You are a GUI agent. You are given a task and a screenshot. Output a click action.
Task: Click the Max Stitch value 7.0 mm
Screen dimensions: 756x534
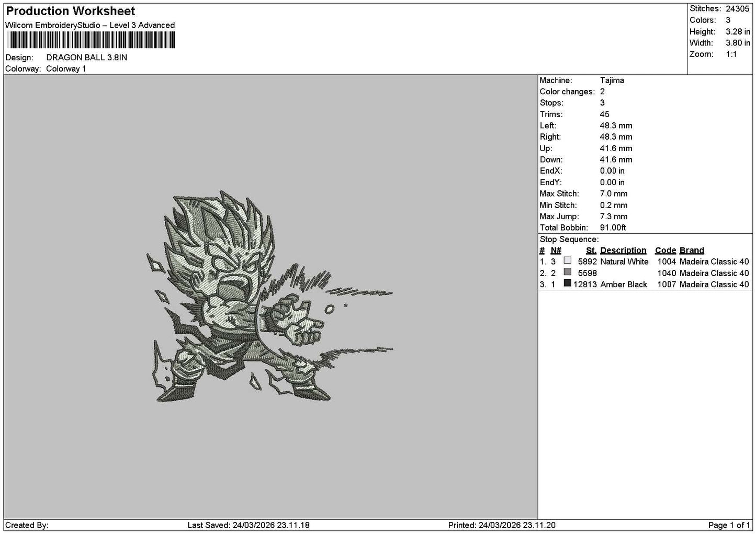pyautogui.click(x=614, y=194)
